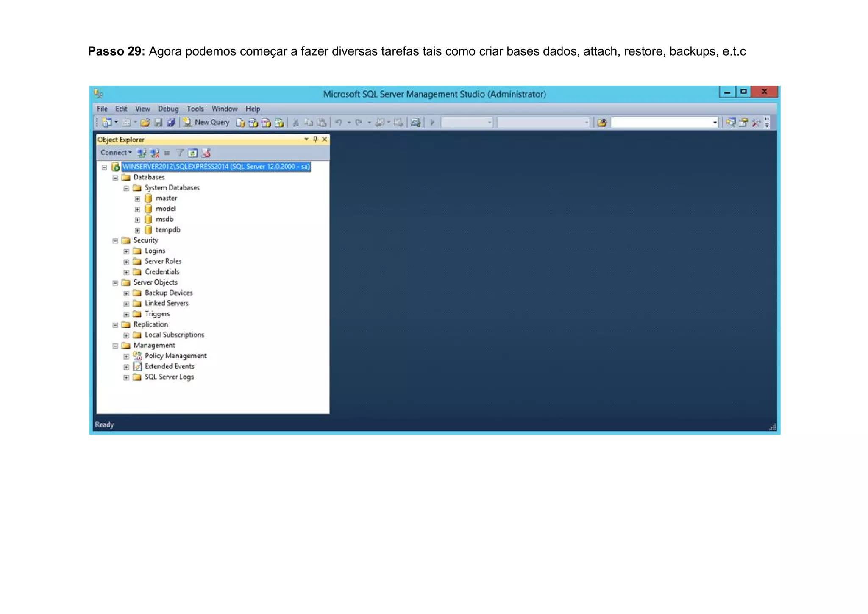
Task: Open the View menu
Action: coord(142,109)
